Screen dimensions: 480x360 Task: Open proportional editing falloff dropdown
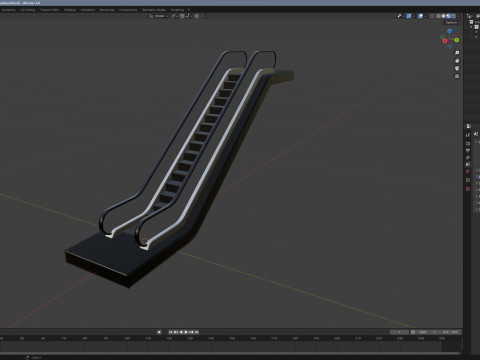[202, 16]
